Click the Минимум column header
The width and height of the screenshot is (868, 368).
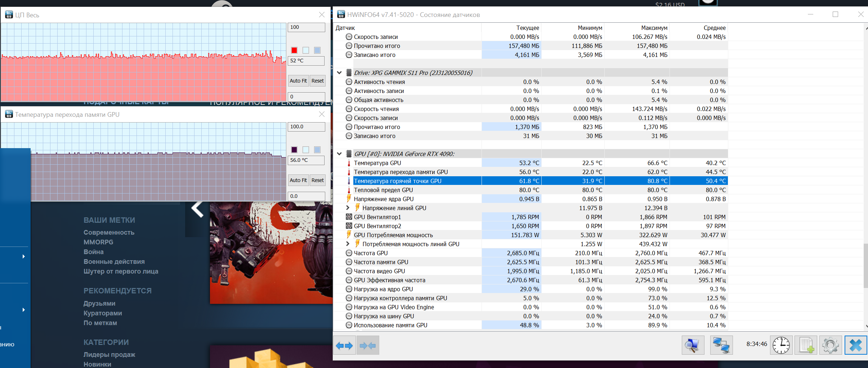573,28
